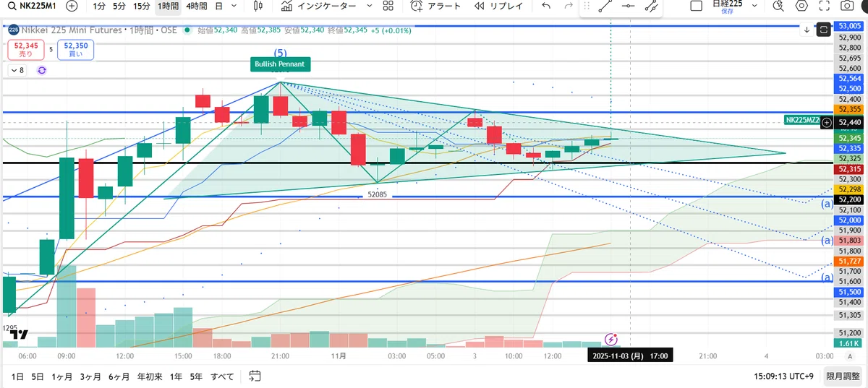
Task: Select the parallel channel drawing tool
Action: pos(651,6)
